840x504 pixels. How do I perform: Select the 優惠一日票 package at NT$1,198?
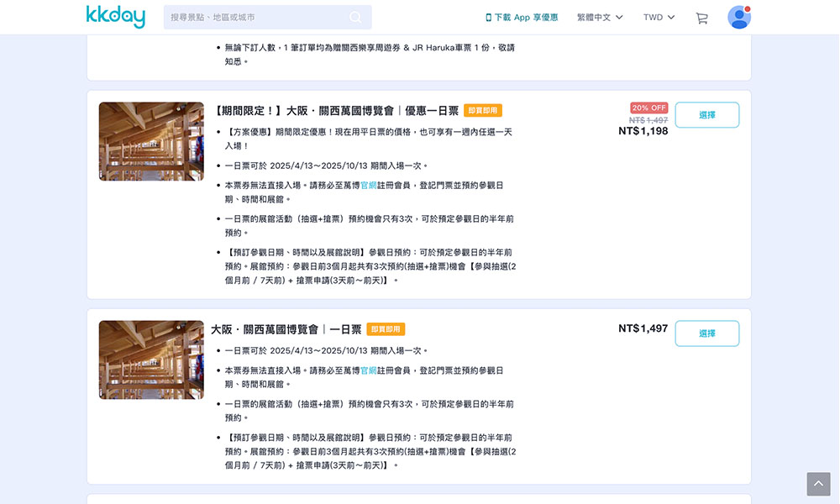[707, 114]
